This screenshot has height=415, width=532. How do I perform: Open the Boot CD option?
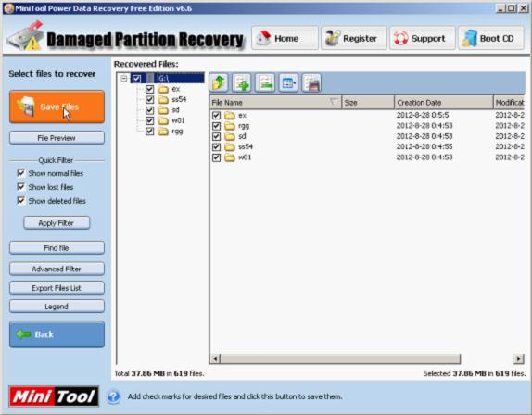click(491, 38)
